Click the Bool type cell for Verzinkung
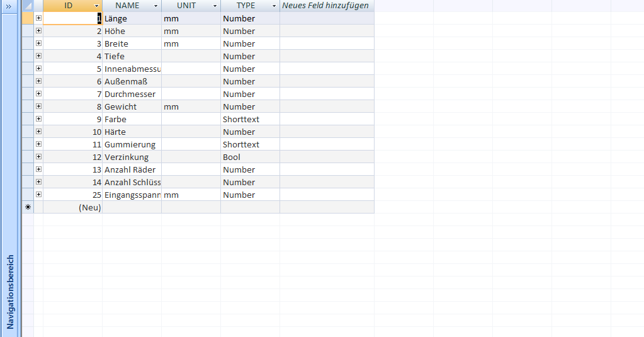The image size is (644, 337). (249, 157)
